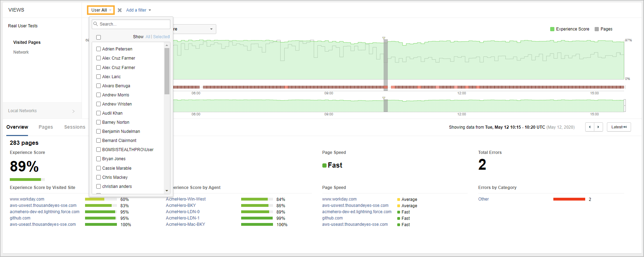
Task: Check the Adrien Petersen checkbox
Action: (x=99, y=49)
